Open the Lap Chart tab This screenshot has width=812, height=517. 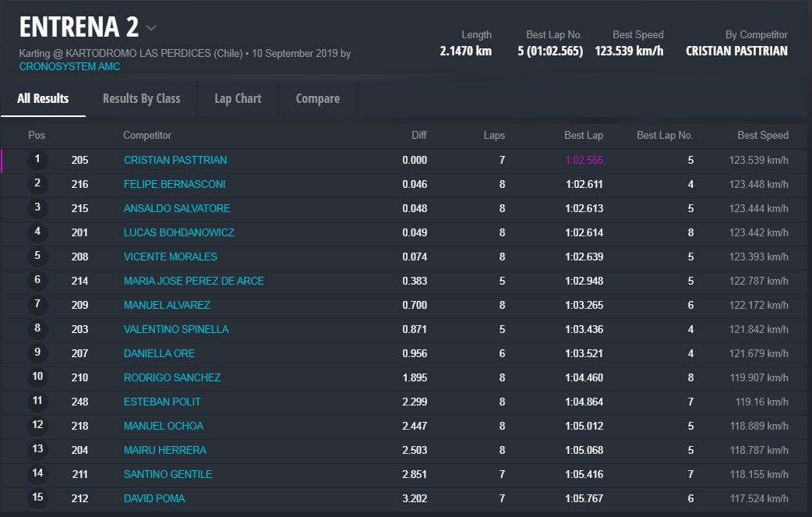238,98
